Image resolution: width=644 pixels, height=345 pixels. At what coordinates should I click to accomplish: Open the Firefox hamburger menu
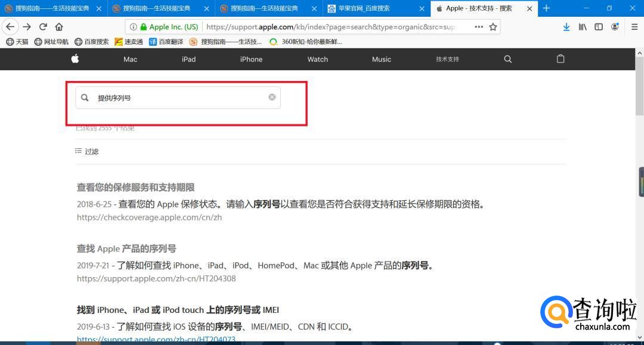(634, 27)
